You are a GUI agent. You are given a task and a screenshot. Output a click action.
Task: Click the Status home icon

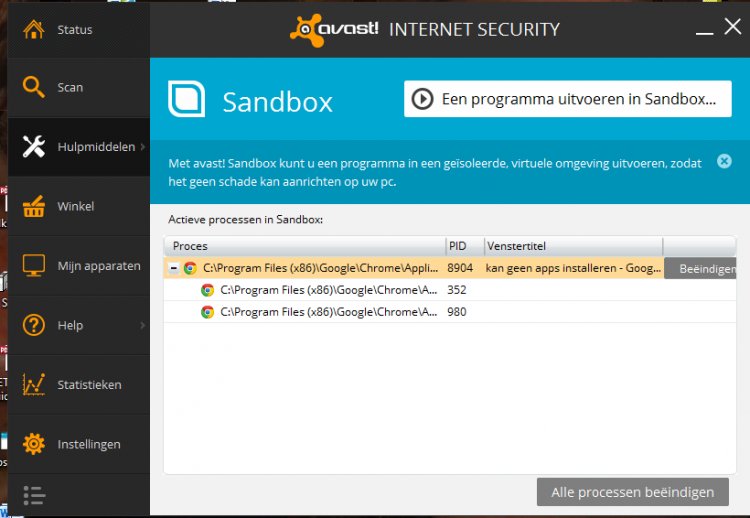[33, 30]
